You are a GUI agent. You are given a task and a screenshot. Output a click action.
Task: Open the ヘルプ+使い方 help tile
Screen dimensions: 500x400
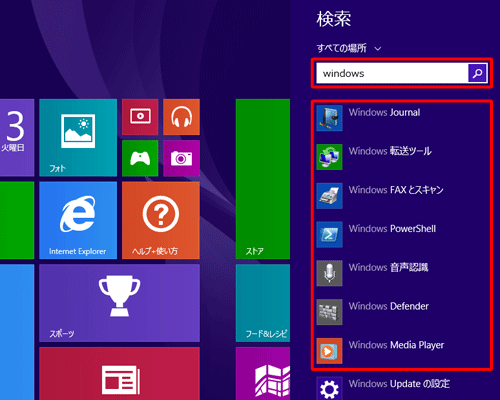[x=161, y=220]
